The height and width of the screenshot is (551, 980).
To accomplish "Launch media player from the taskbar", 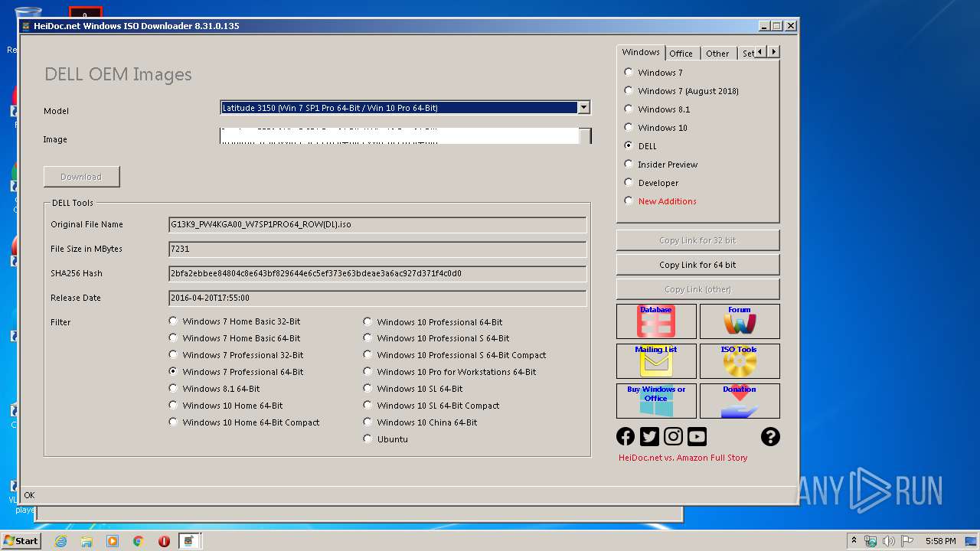I will coord(113,541).
